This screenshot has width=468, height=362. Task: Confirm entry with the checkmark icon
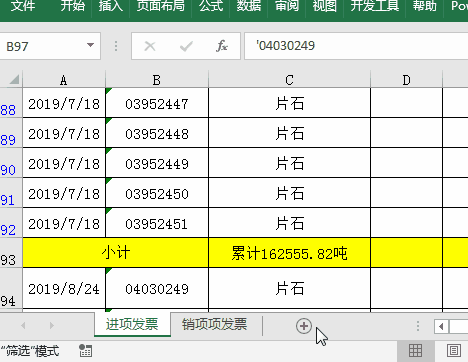click(x=186, y=46)
